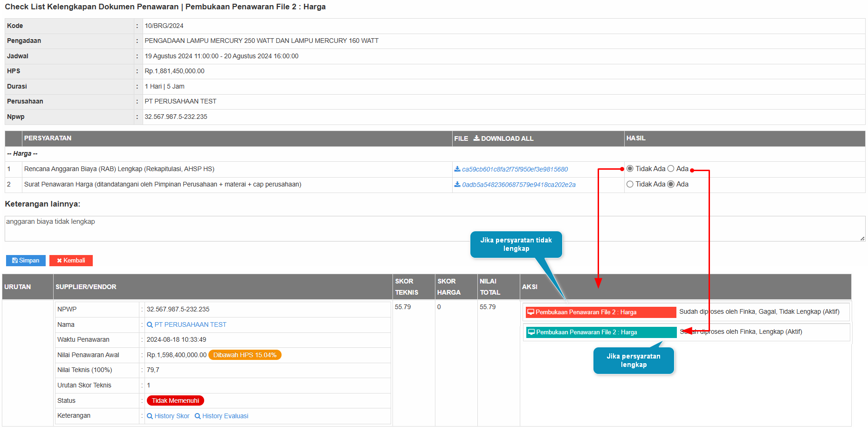Select Tidak Ada for Rencana Anggaran Biaya
Image resolution: width=868 pixels, height=428 pixels.
pyautogui.click(x=630, y=169)
